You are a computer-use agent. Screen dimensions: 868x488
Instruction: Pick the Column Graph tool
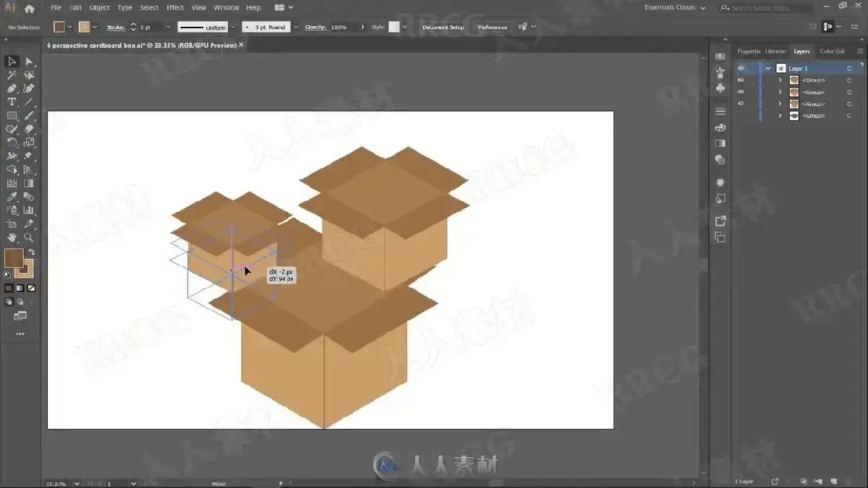29,210
